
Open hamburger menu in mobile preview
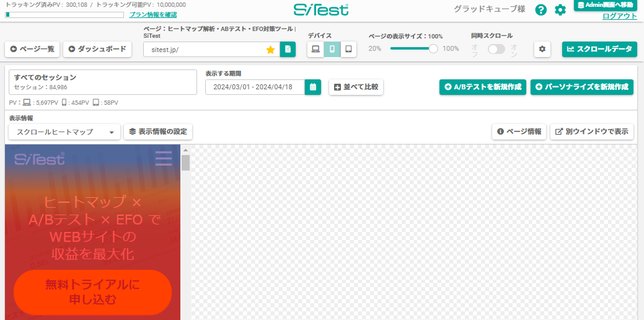[164, 159]
